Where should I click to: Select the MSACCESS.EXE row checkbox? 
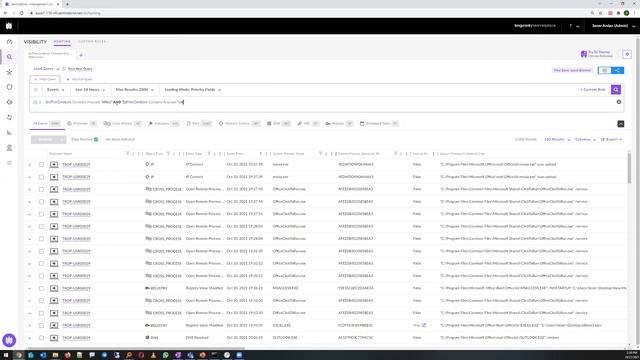click(x=41, y=288)
